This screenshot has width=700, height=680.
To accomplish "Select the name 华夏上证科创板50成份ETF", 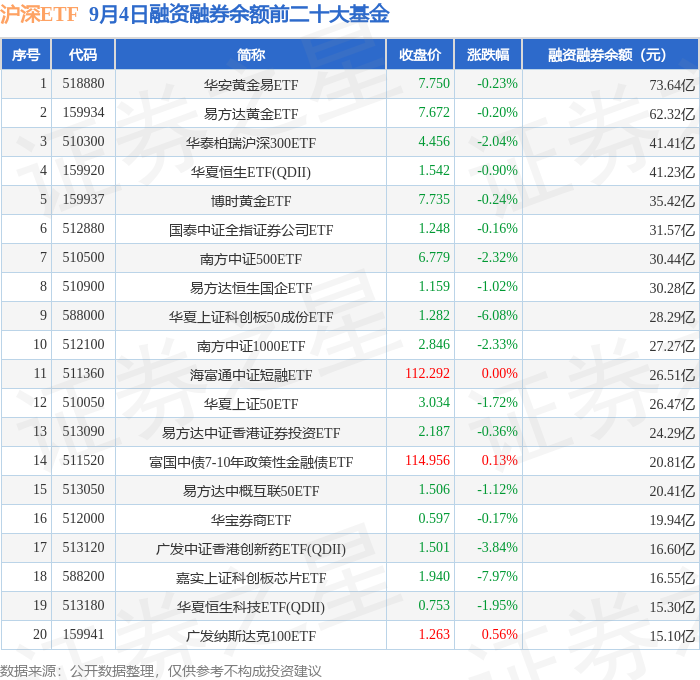I will [x=251, y=317].
